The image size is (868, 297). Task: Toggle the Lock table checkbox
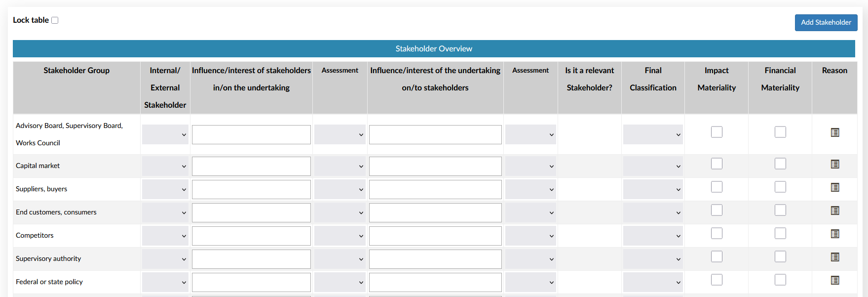(x=55, y=20)
